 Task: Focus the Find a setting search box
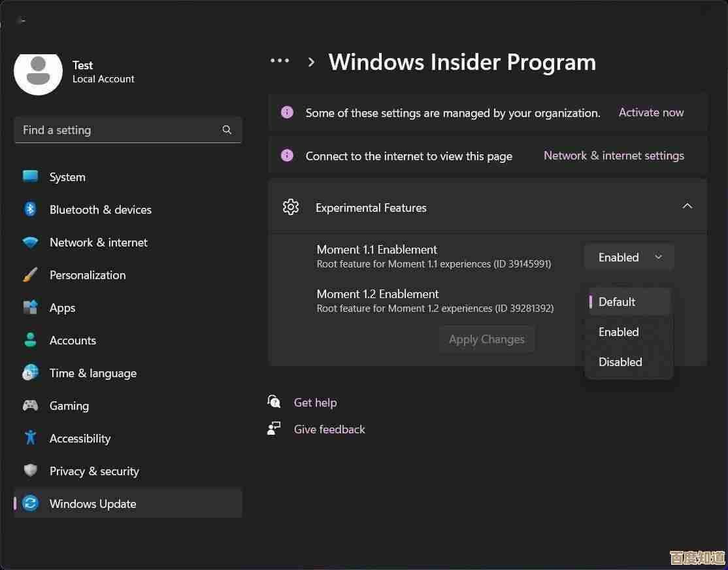118,130
